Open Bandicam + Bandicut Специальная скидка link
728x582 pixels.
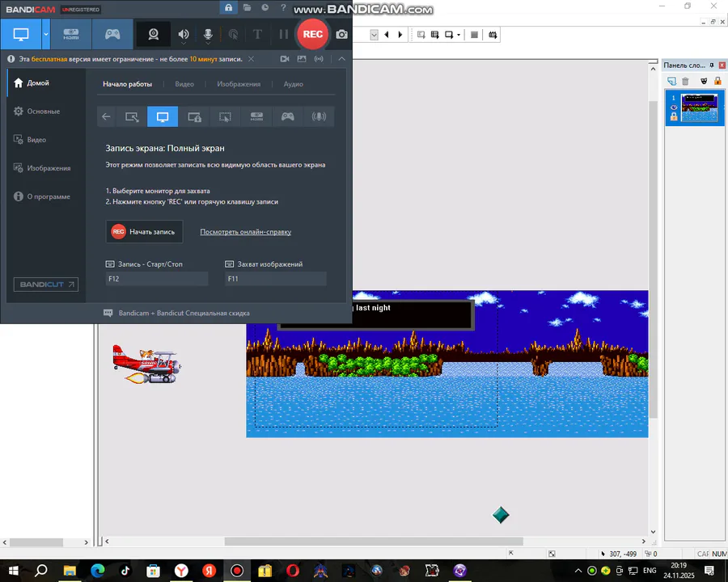(x=184, y=314)
